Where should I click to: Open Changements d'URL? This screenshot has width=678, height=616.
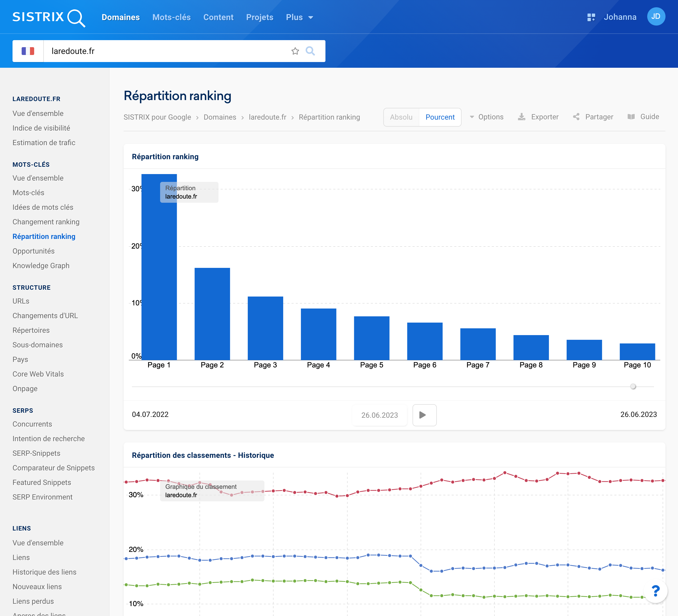(45, 316)
